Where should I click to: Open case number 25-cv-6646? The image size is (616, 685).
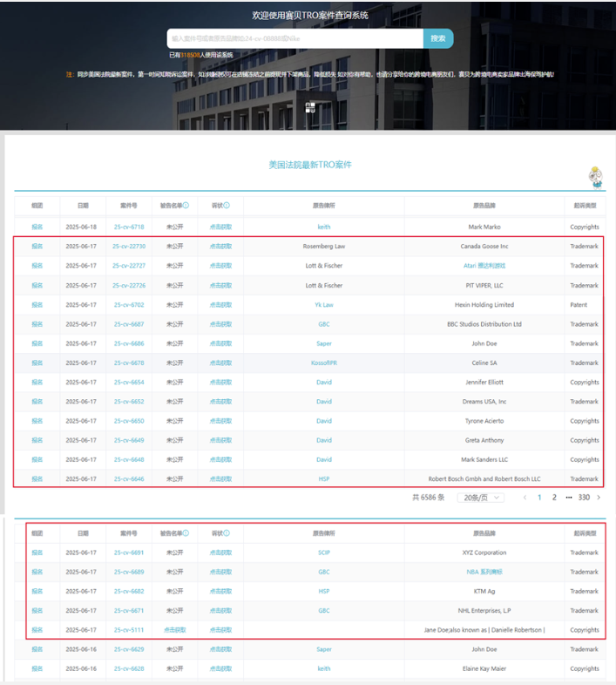point(129,478)
